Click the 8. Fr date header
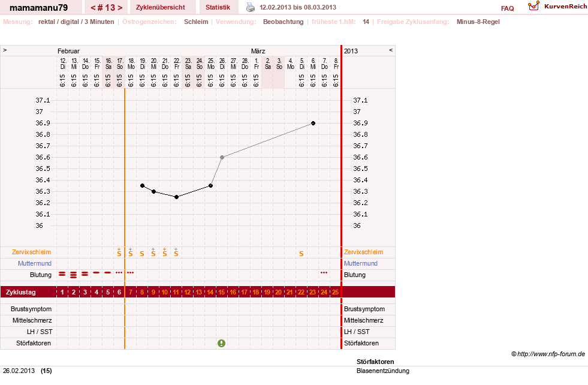Viewport: 588px width, 385px height. 336,64
